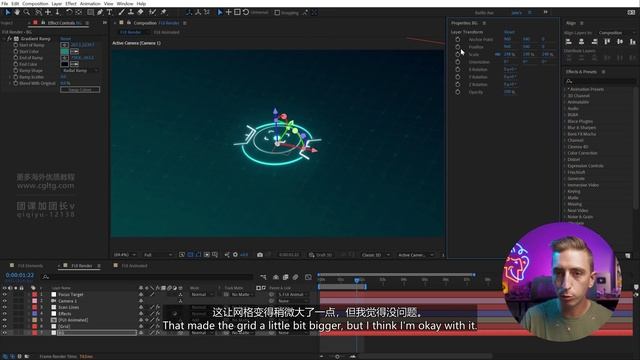This screenshot has height=360, width=640.
Task: Click the Align Top icon
Action: tap(607, 42)
